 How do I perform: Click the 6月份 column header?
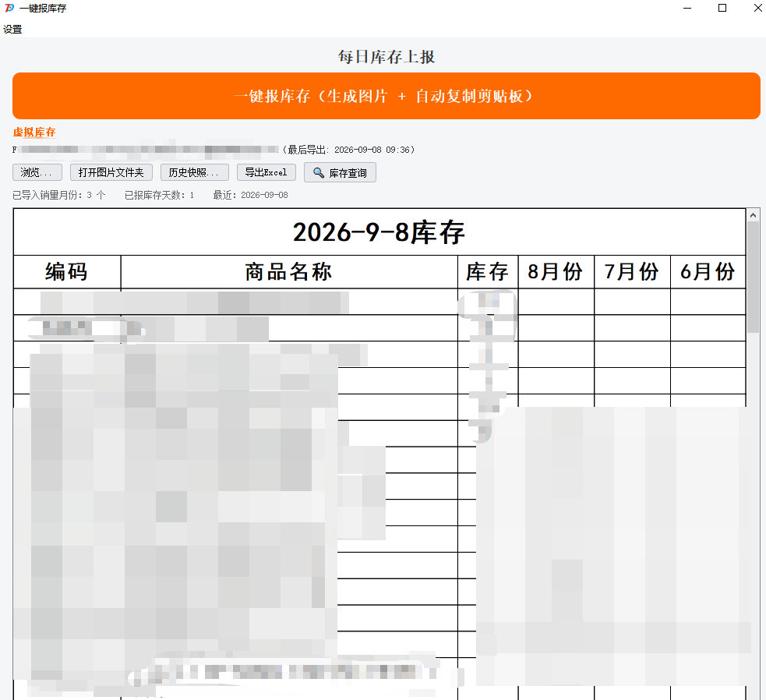[708, 272]
